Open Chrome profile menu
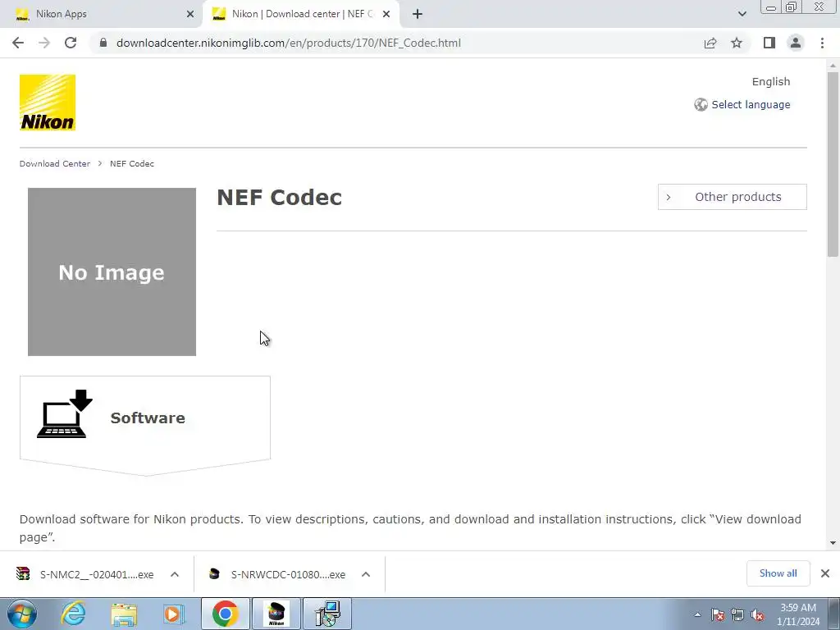The image size is (840, 630). point(796,43)
